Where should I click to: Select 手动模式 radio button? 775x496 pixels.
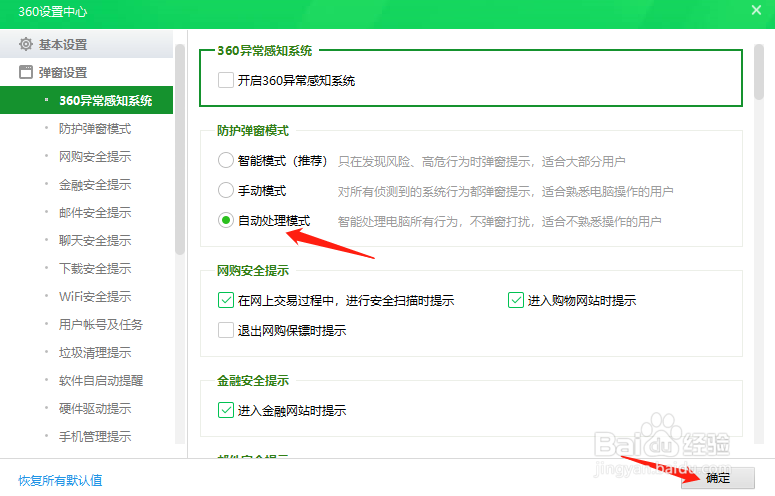[x=226, y=190]
